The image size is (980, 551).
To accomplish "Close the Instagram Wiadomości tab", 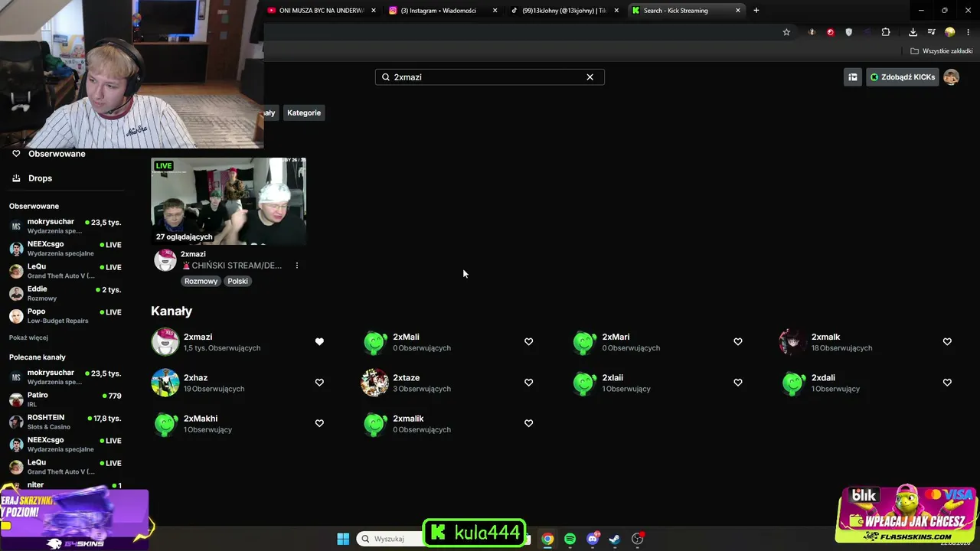I will (495, 11).
